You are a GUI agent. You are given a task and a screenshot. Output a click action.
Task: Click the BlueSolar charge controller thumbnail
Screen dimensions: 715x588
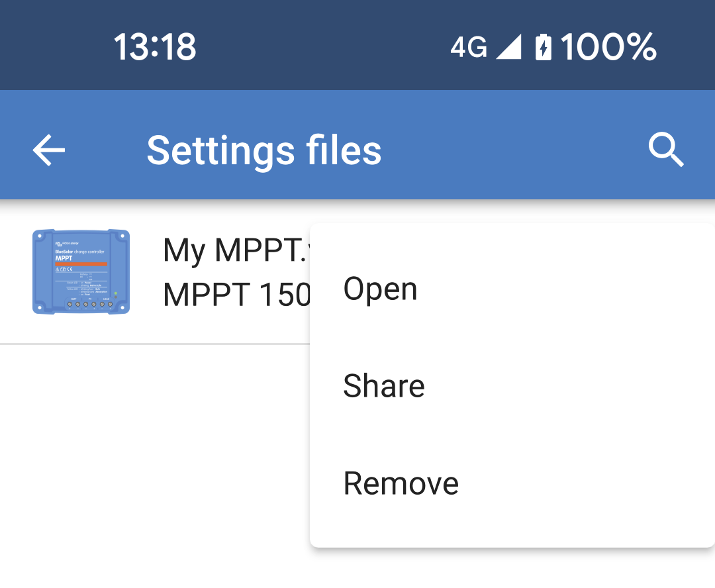(81, 271)
